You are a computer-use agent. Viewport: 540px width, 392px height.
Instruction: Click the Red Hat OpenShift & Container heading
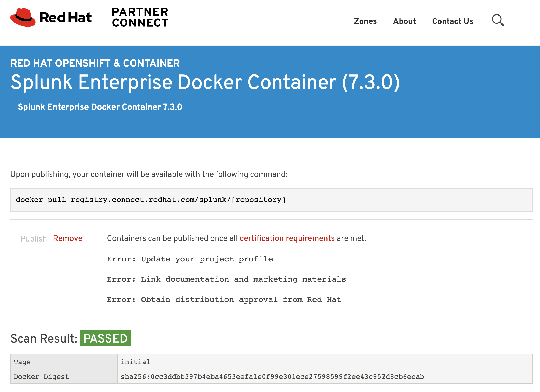click(x=95, y=63)
